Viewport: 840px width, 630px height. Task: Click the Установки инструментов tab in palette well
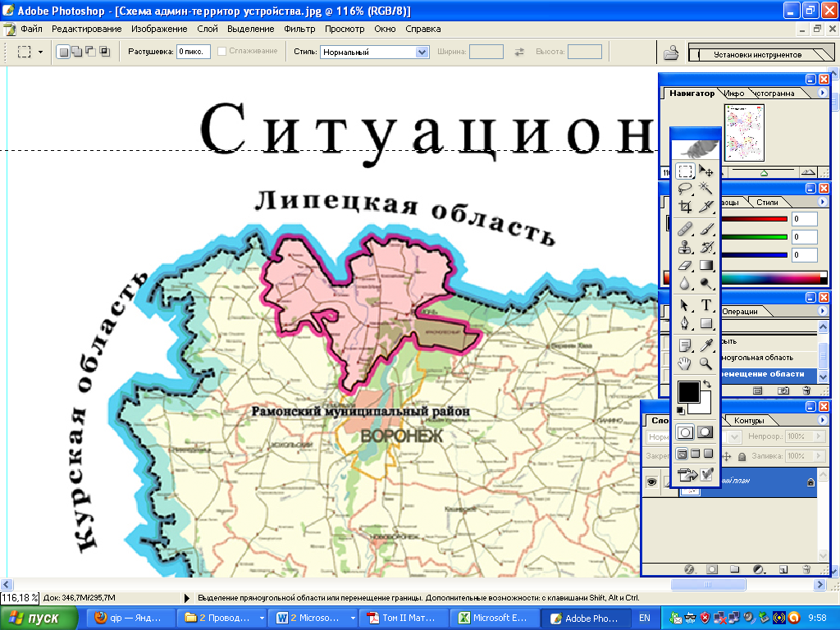point(757,55)
